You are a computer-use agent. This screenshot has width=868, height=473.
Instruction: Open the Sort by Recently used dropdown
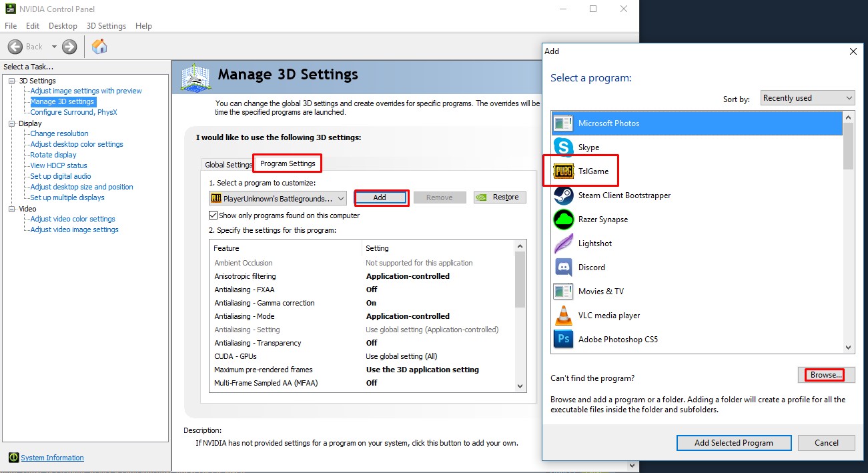coord(808,98)
